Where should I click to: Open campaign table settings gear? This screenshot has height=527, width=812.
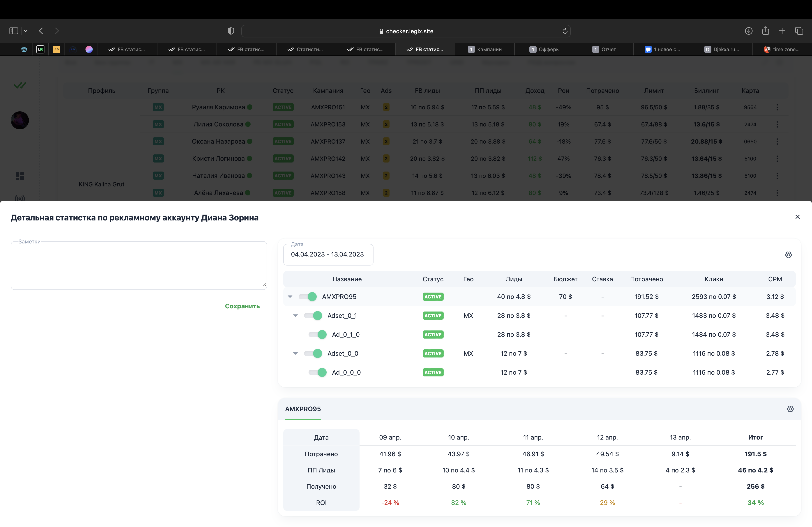(x=788, y=255)
